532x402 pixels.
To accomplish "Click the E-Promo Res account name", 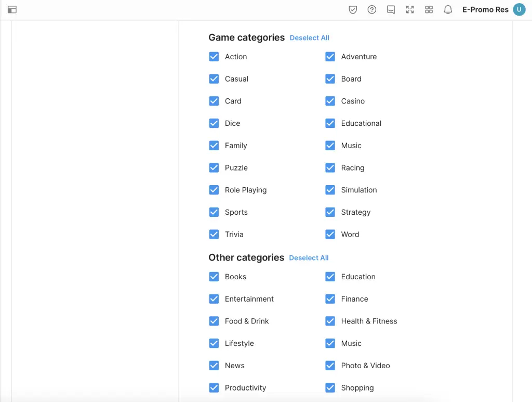I will pyautogui.click(x=485, y=9).
